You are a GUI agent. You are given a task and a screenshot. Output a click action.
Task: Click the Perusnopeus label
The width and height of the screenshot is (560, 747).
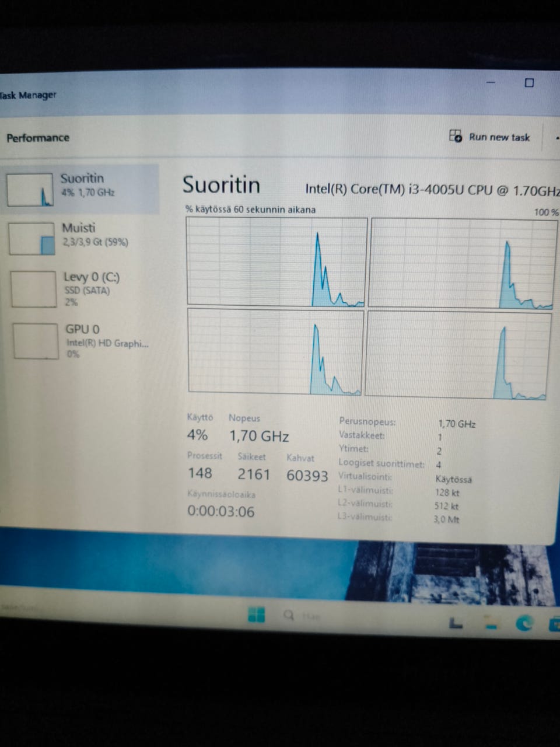click(x=367, y=421)
